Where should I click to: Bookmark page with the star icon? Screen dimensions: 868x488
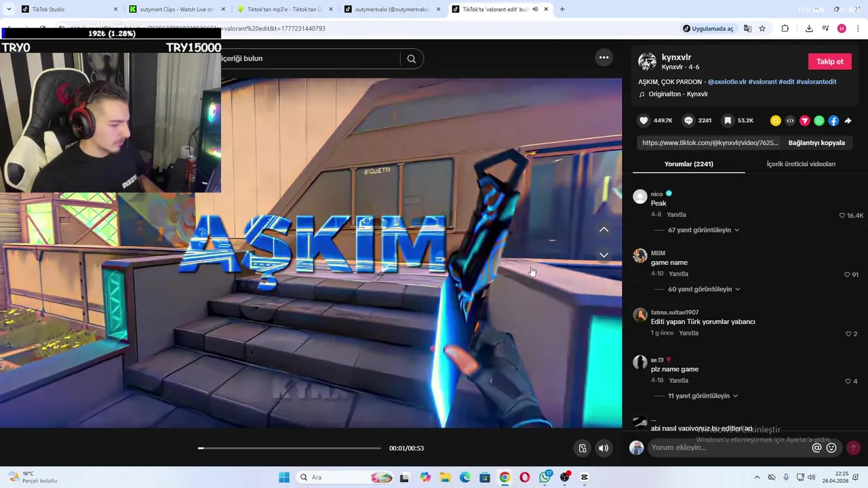(x=762, y=28)
